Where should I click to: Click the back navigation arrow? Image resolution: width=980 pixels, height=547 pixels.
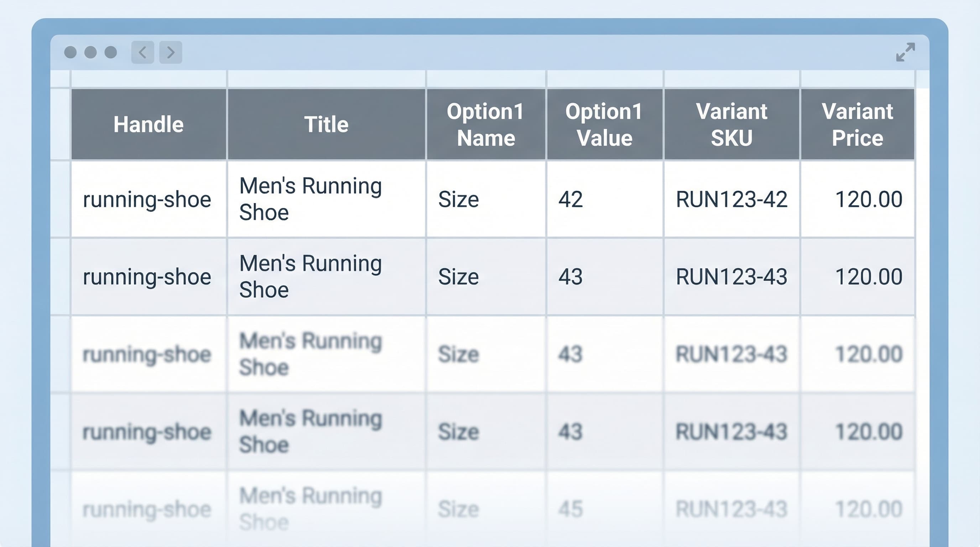tap(143, 52)
